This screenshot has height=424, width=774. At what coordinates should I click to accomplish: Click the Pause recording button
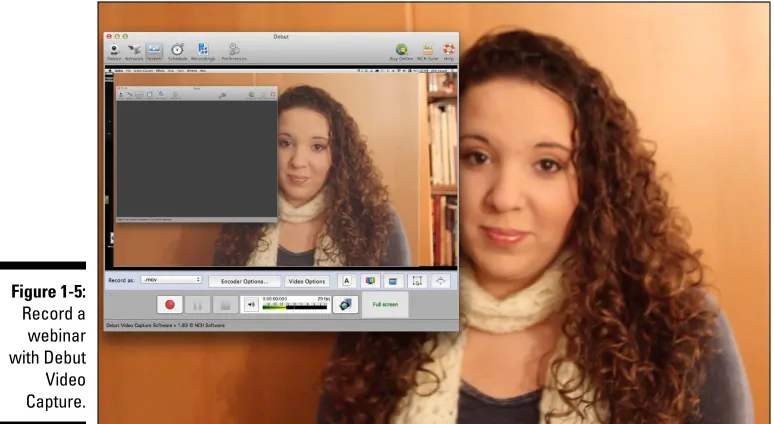tap(197, 305)
